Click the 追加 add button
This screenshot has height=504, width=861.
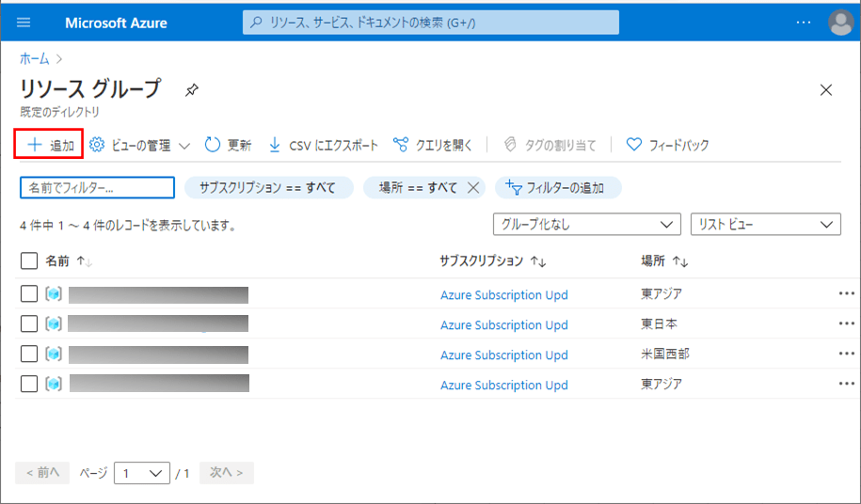(50, 145)
